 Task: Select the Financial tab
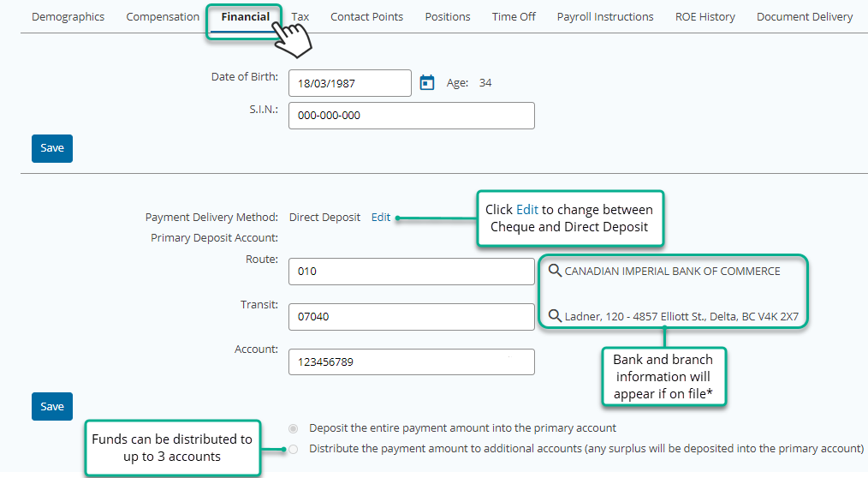pyautogui.click(x=245, y=16)
